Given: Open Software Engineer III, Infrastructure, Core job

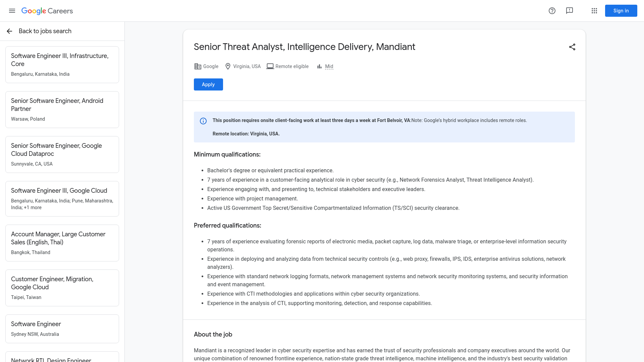Looking at the screenshot, I should (x=62, y=65).
